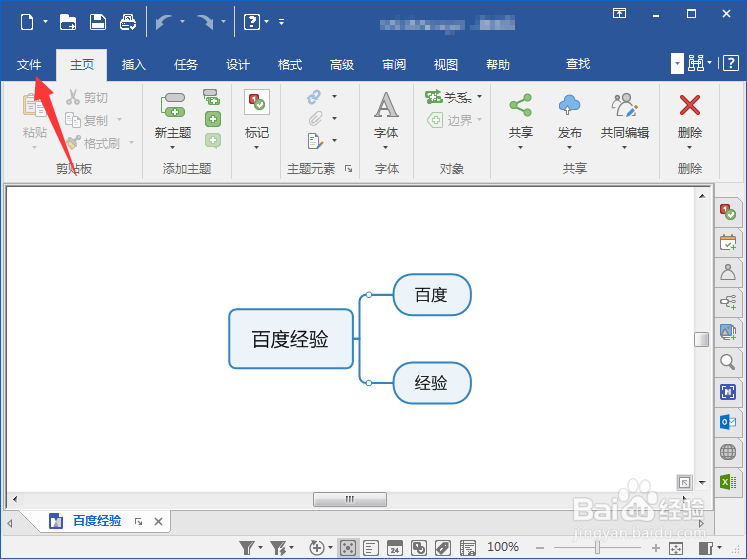Click the help question icon in quick toolbar
This screenshot has height=559, width=747.
tap(252, 22)
